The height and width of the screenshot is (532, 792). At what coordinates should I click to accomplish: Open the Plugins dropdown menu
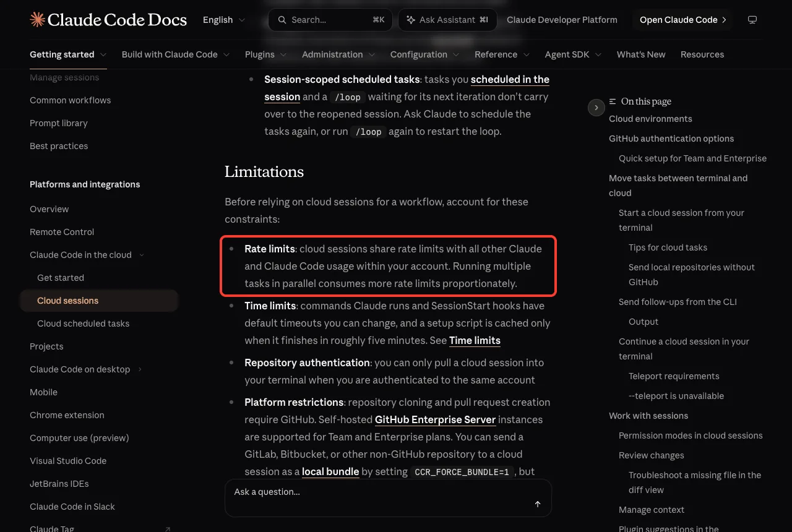point(266,54)
